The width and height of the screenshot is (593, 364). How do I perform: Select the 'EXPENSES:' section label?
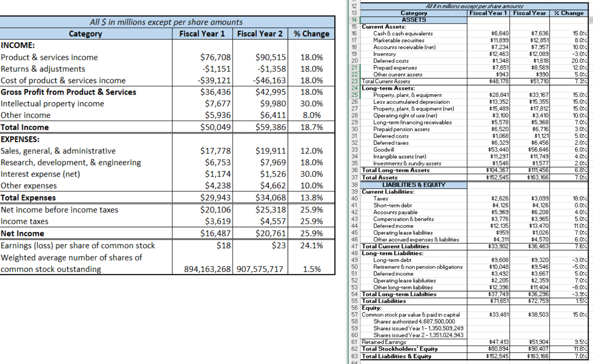tap(20, 139)
